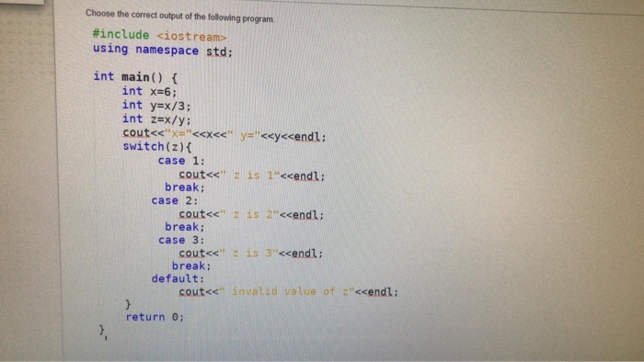Click the 'switch(z){' statement
644x362 pixels.
click(157, 146)
